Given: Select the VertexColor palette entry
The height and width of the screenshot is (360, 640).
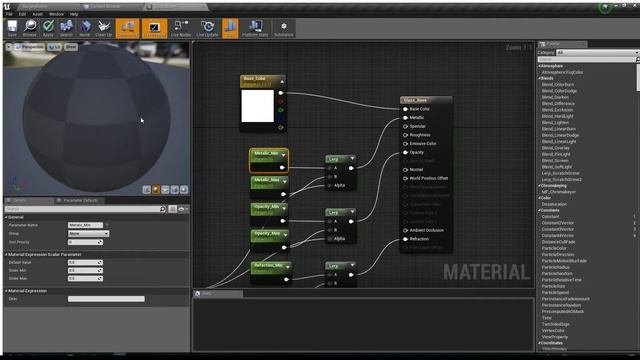Looking at the screenshot, I should (553, 331).
